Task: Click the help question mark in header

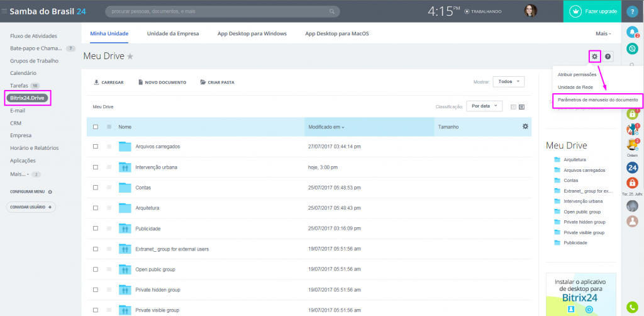Action: click(632, 11)
